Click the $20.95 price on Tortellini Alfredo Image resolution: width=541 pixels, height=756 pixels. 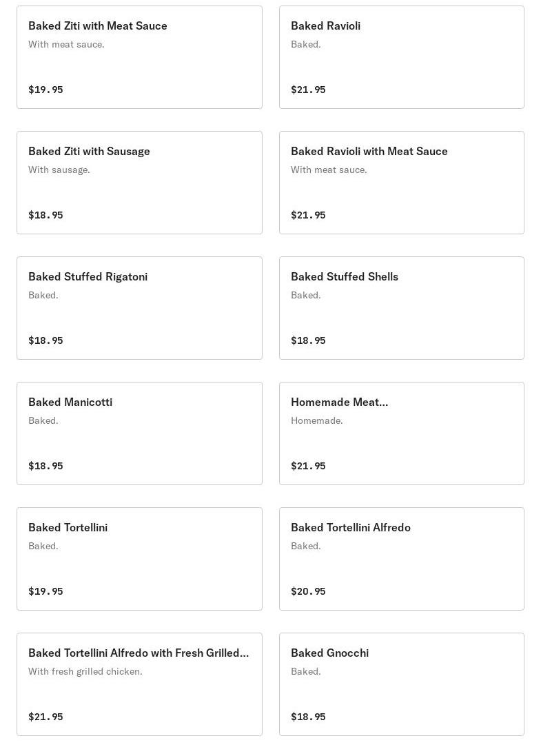coord(308,591)
